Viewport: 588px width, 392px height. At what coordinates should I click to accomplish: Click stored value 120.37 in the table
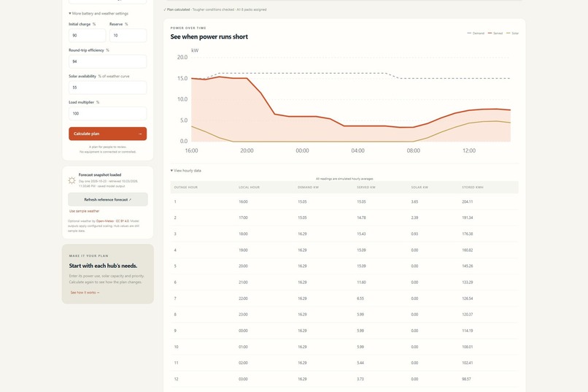tap(467, 315)
